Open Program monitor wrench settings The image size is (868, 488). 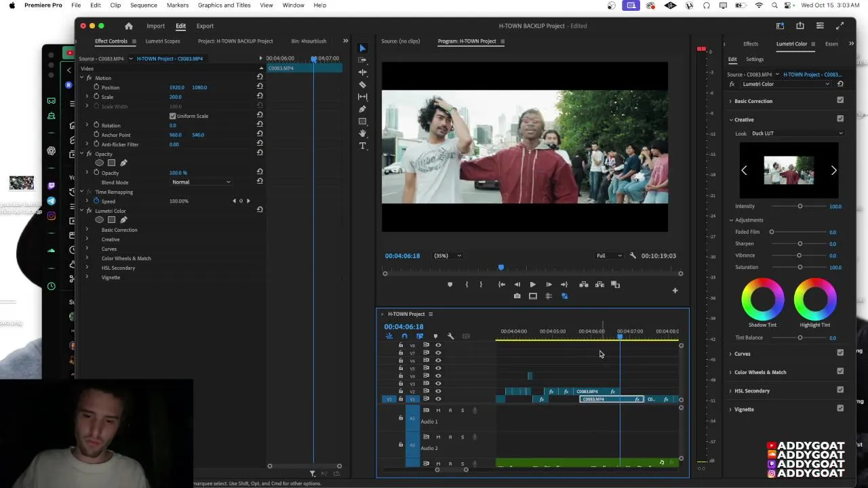point(633,256)
